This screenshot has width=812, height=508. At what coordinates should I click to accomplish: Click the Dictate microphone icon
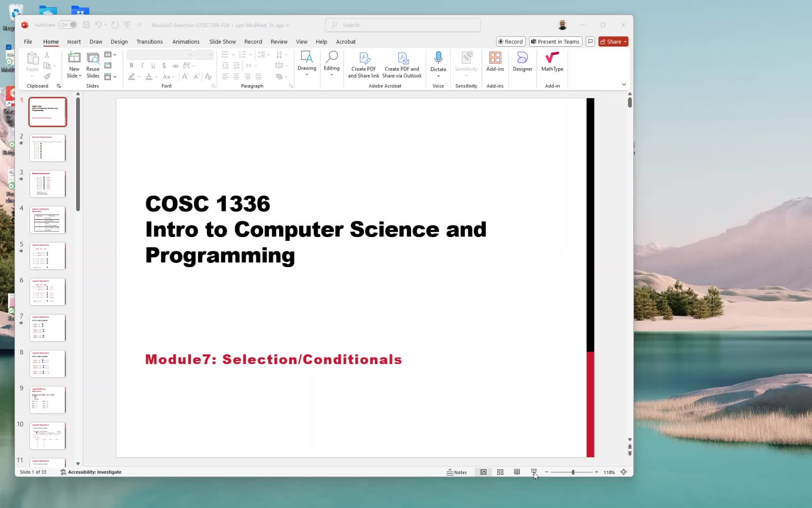pyautogui.click(x=438, y=58)
